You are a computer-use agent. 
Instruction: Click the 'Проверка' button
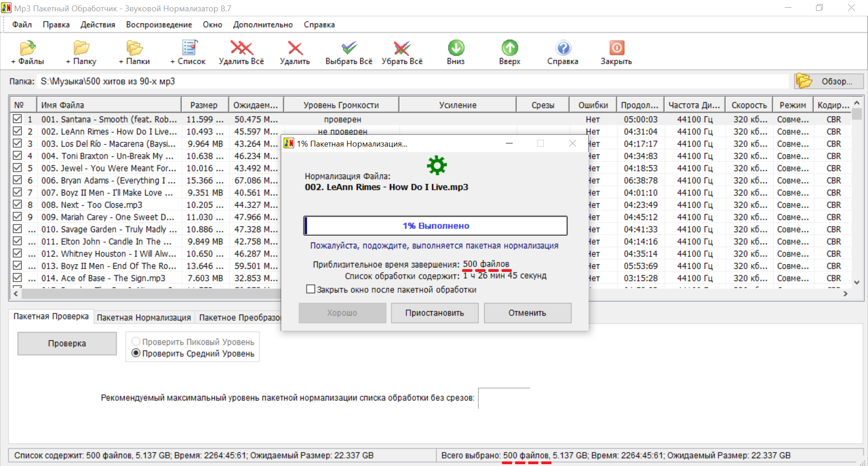pos(67,343)
